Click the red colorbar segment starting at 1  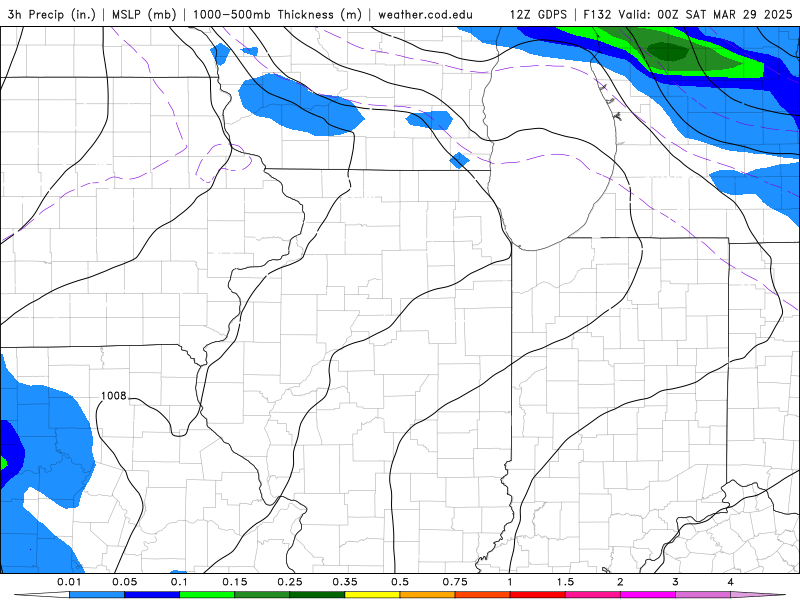[x=538, y=595]
